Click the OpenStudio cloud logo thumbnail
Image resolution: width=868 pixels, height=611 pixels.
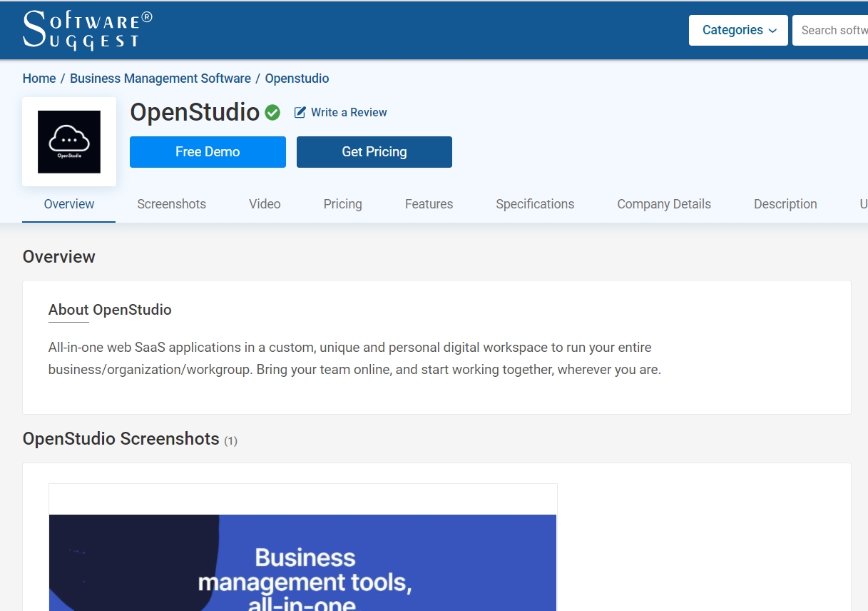[69, 141]
